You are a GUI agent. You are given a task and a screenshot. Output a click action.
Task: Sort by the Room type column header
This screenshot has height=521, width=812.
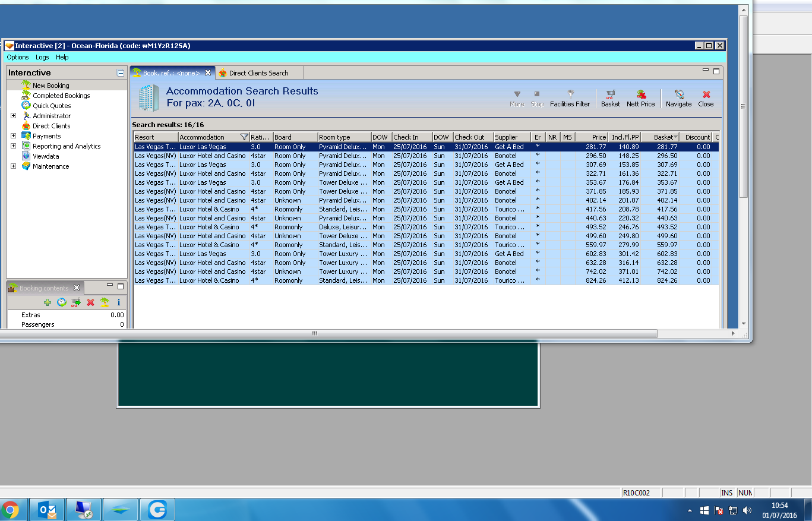(345, 137)
